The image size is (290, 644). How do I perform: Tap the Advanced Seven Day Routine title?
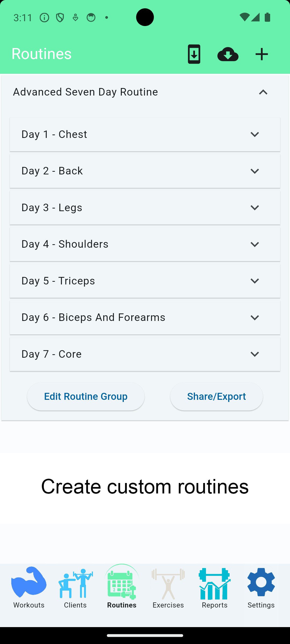click(x=85, y=92)
